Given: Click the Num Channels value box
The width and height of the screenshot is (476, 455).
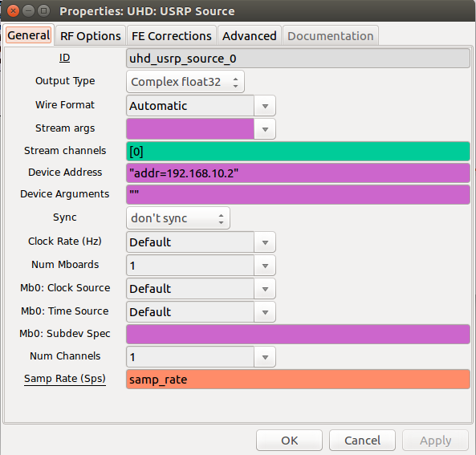Looking at the screenshot, I should coord(190,356).
